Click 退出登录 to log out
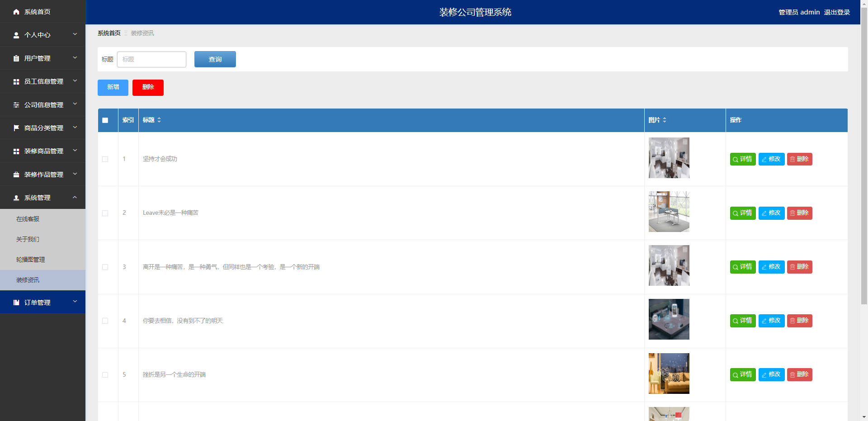868x421 pixels. 837,12
